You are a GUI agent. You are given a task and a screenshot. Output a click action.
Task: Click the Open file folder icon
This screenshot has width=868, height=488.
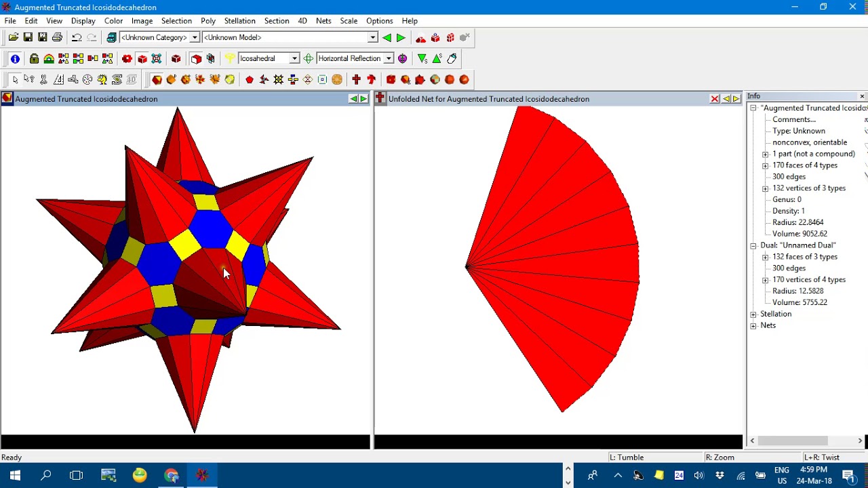pyautogui.click(x=13, y=37)
